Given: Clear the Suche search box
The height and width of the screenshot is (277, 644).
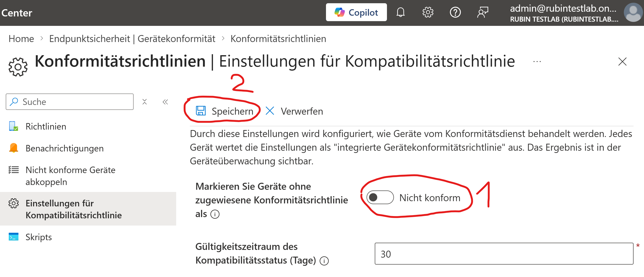Looking at the screenshot, I should [x=145, y=102].
